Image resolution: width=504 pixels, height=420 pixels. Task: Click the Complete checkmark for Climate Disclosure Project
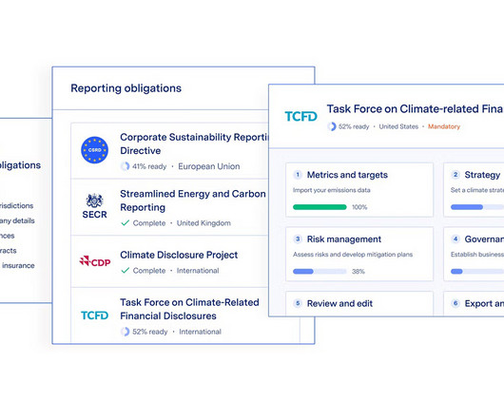(x=125, y=271)
